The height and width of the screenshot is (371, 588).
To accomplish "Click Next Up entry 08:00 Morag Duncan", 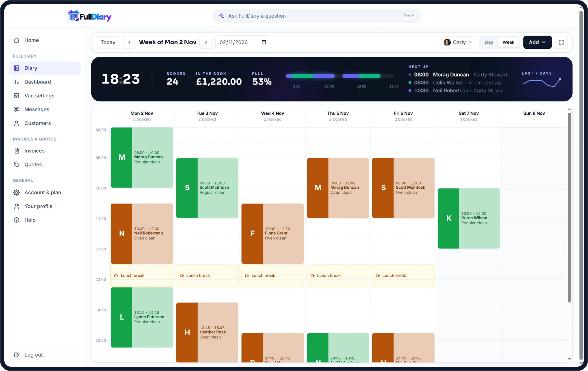I will tap(458, 75).
